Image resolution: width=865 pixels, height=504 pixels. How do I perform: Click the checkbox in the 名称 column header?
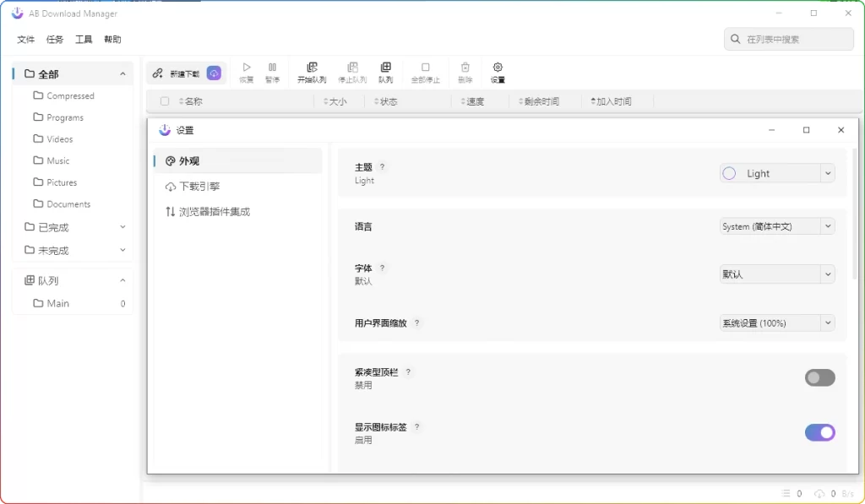(x=164, y=100)
